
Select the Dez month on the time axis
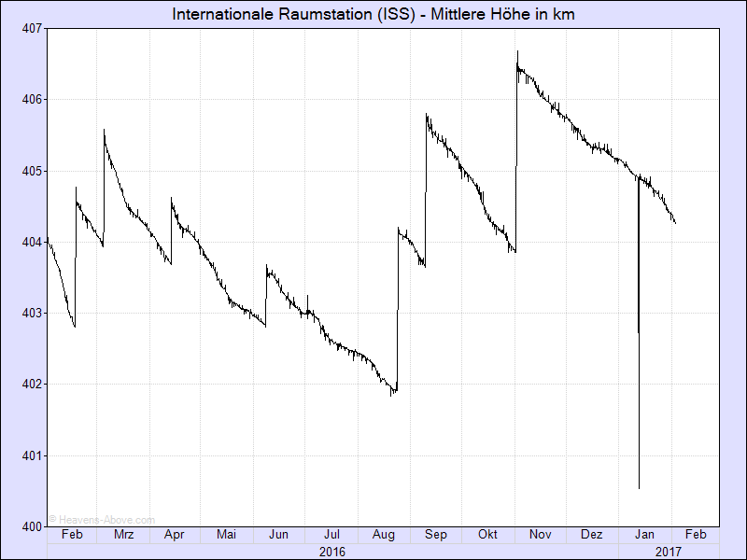click(591, 536)
